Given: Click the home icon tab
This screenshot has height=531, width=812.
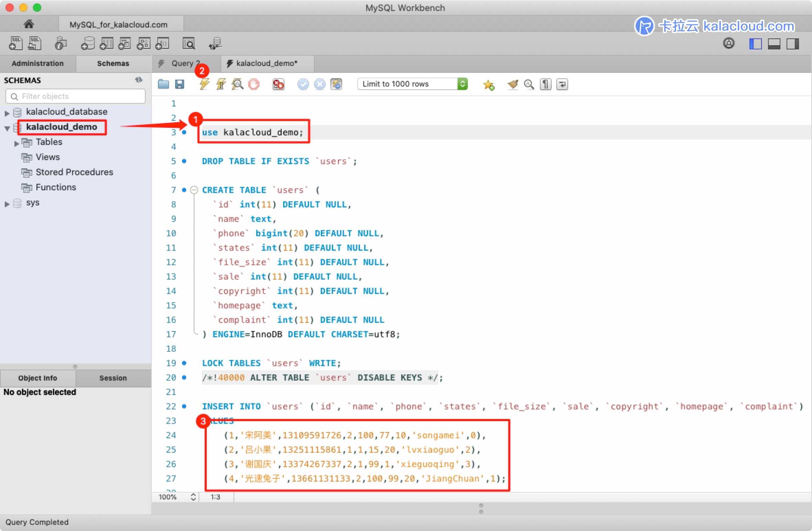Looking at the screenshot, I should [29, 24].
